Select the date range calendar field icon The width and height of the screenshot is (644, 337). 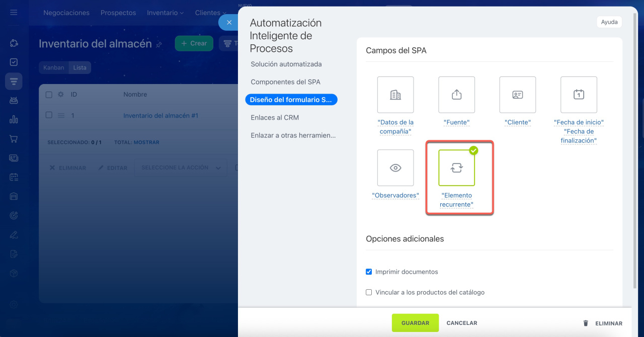click(579, 95)
